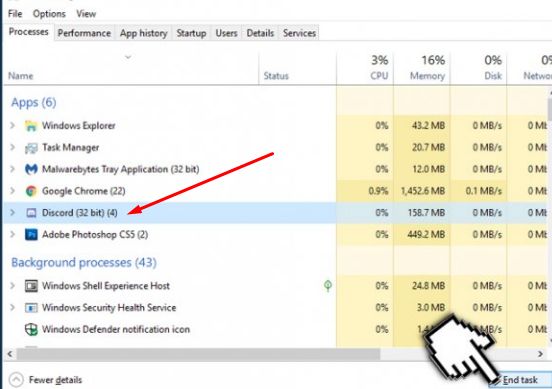This screenshot has height=389, width=552.
Task: Expand the Discord (32 bit) process group
Action: point(13,213)
